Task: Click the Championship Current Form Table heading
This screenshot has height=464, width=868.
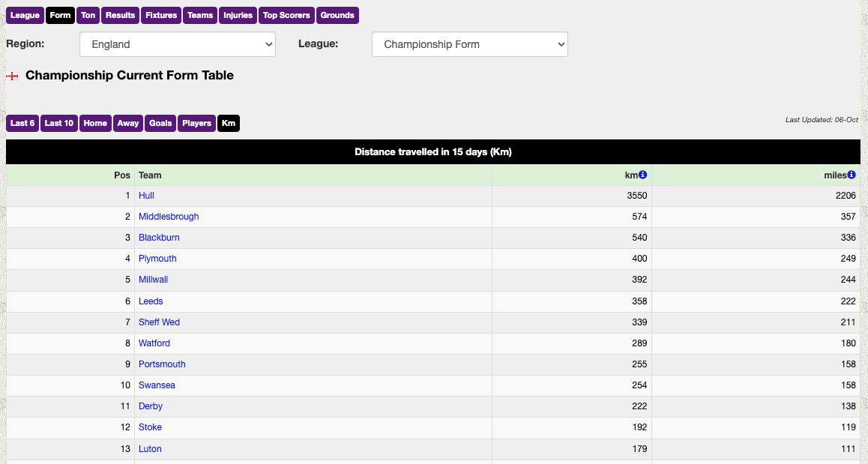Action: [x=130, y=75]
